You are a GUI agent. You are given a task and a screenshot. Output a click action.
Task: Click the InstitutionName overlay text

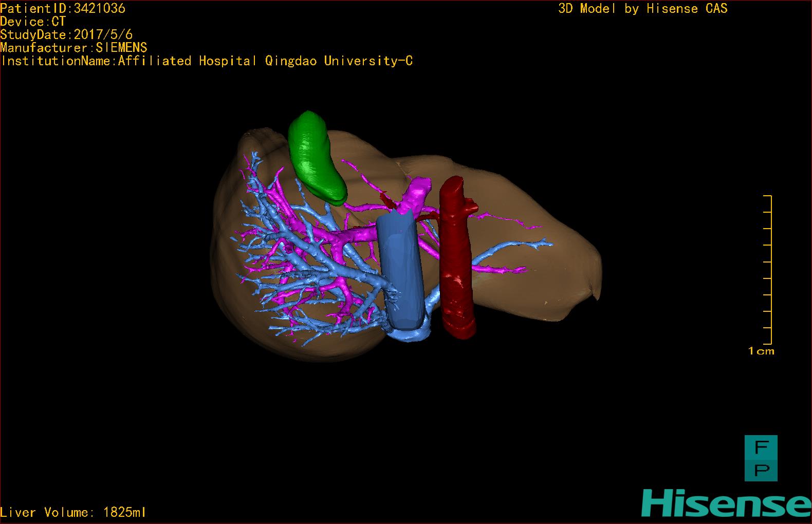point(207,61)
